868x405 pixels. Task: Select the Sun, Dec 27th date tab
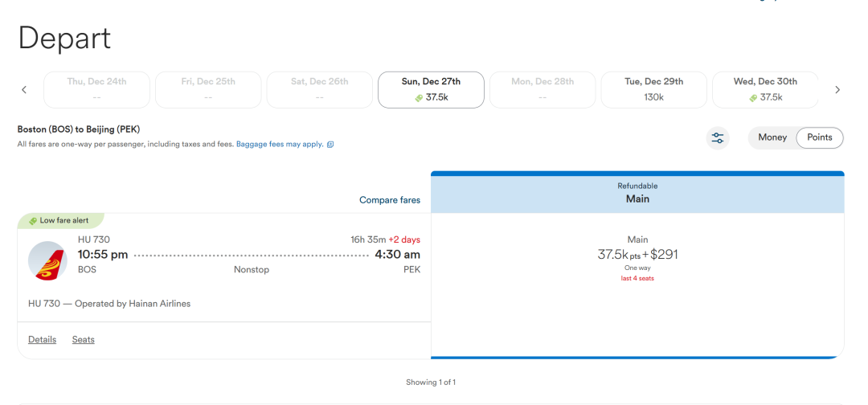(432, 90)
